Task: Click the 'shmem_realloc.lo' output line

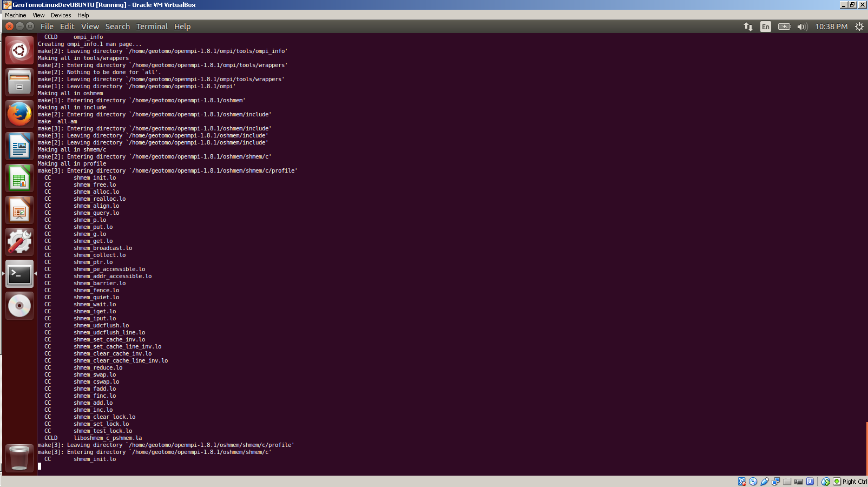Action: (x=100, y=199)
